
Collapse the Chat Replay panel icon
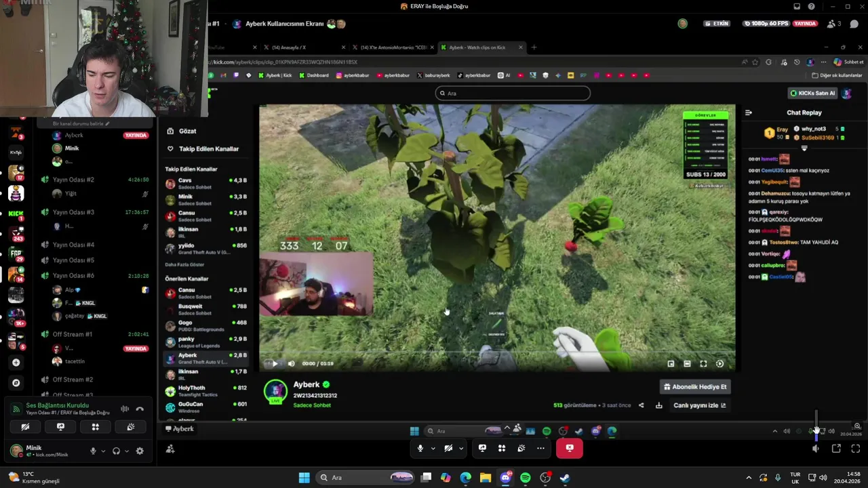coord(749,113)
